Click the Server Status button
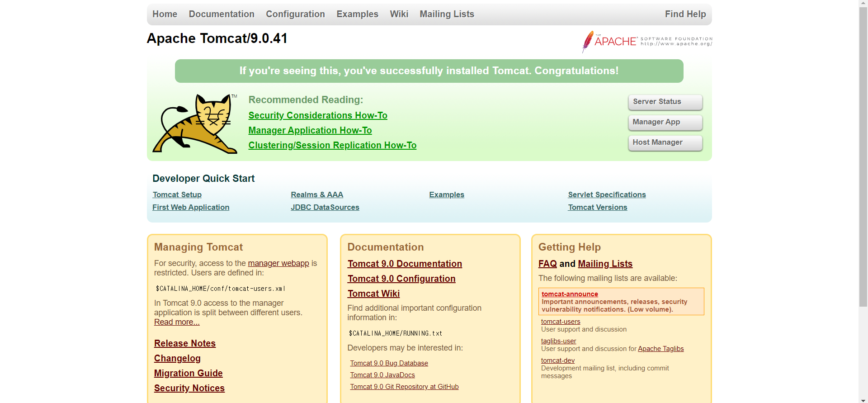The image size is (868, 403). [x=665, y=102]
